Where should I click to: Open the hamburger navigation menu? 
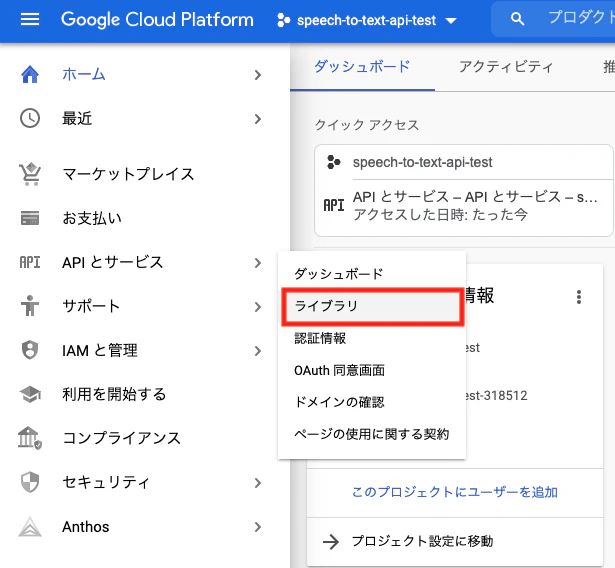[x=30, y=19]
